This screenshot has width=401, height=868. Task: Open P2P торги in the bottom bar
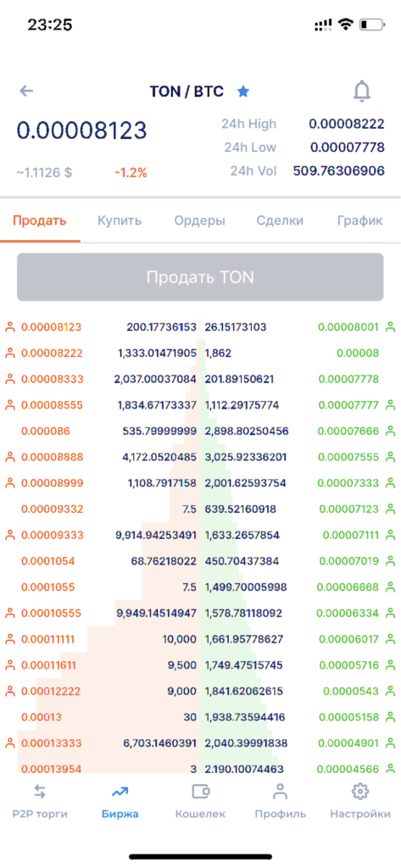[x=39, y=801]
